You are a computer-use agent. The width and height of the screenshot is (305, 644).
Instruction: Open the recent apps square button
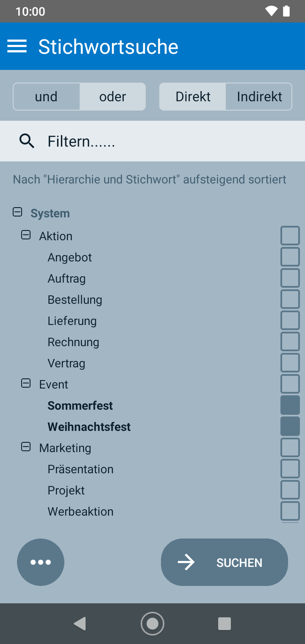(x=224, y=624)
